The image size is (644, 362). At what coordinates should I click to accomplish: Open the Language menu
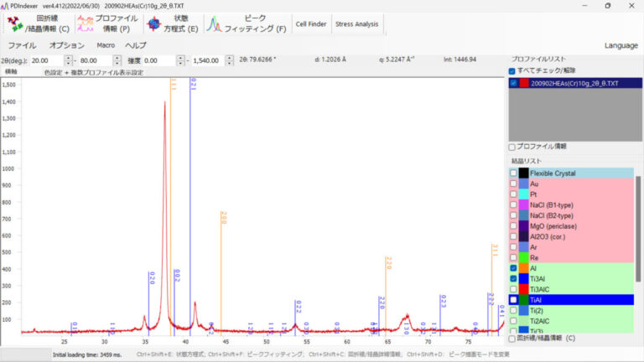click(x=621, y=45)
